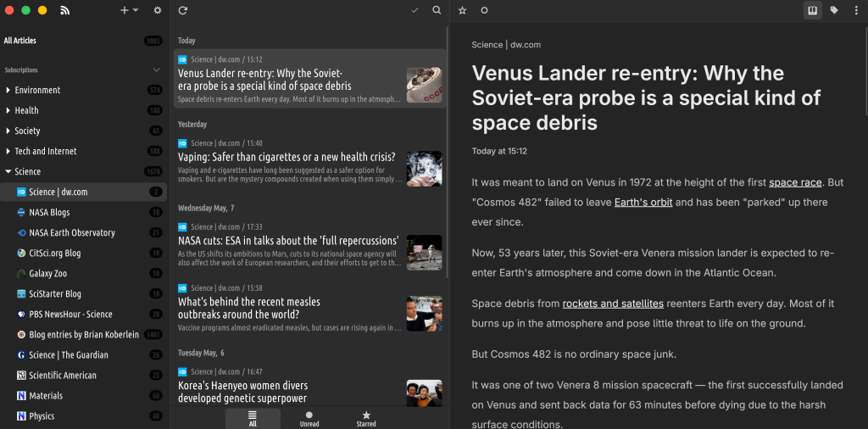Click the NASA cuts article thumbnail

click(x=424, y=253)
